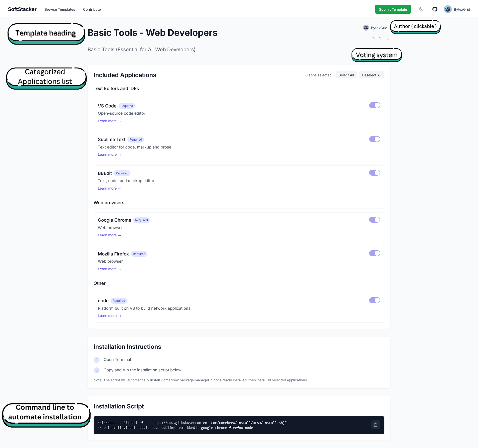The height and width of the screenshot is (448, 478).
Task: Click the Required badge next to VS Code
Action: pos(127,106)
